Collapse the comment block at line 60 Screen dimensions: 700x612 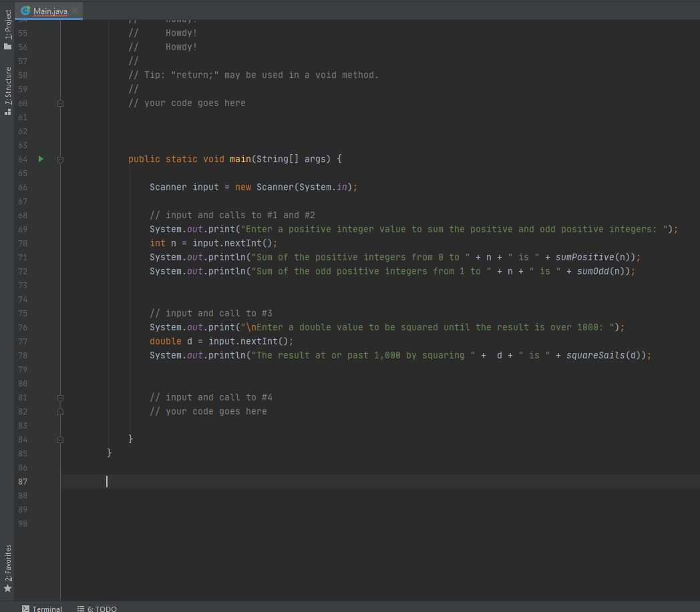pyautogui.click(x=60, y=103)
